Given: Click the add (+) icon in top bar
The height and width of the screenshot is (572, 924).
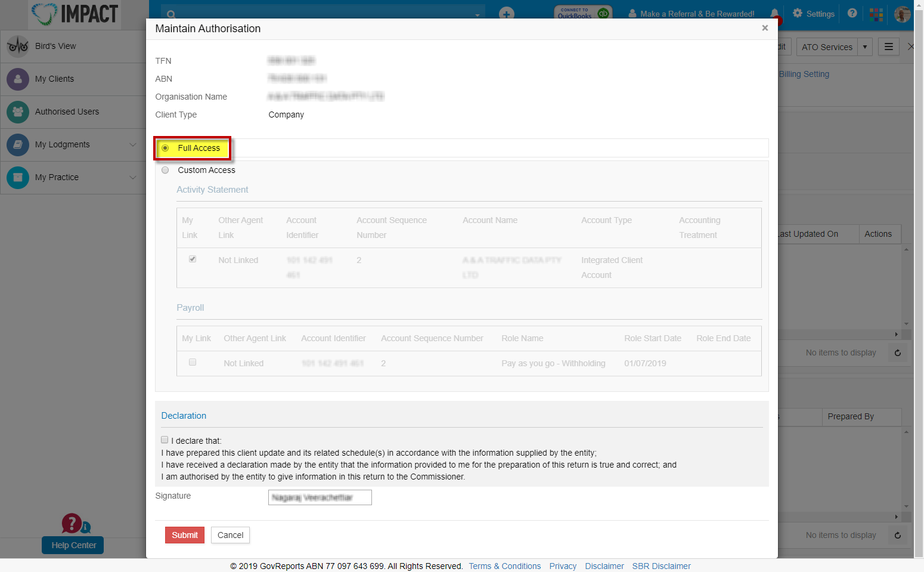Looking at the screenshot, I should [506, 14].
